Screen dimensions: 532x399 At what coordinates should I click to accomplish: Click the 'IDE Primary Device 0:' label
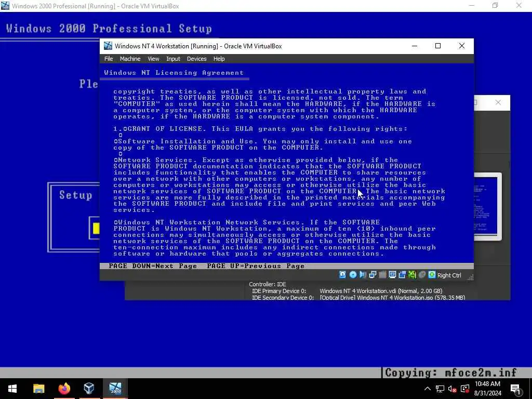click(x=279, y=291)
